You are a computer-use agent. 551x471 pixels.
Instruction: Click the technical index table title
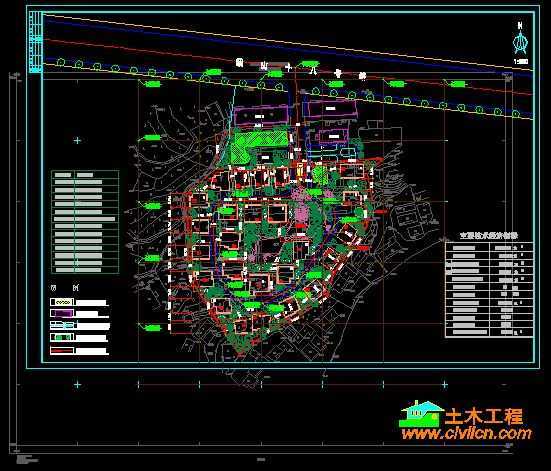tap(489, 236)
